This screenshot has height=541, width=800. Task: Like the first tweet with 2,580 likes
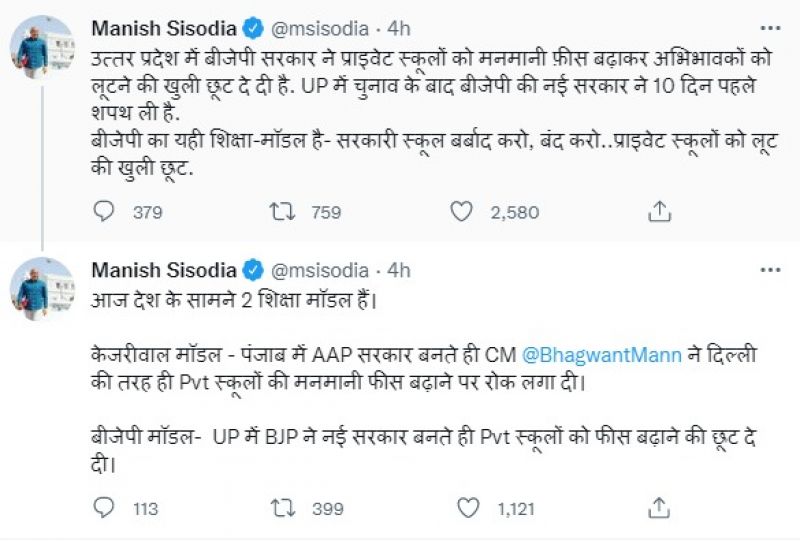pyautogui.click(x=461, y=212)
